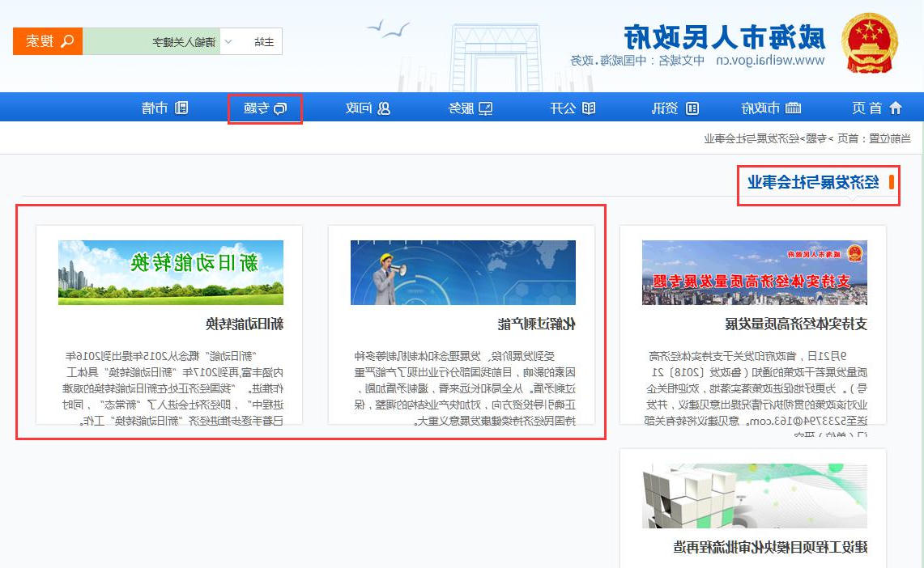Screen dimensions: 924x568
Task: Click the news icon beside 资讯
Action: (692, 108)
